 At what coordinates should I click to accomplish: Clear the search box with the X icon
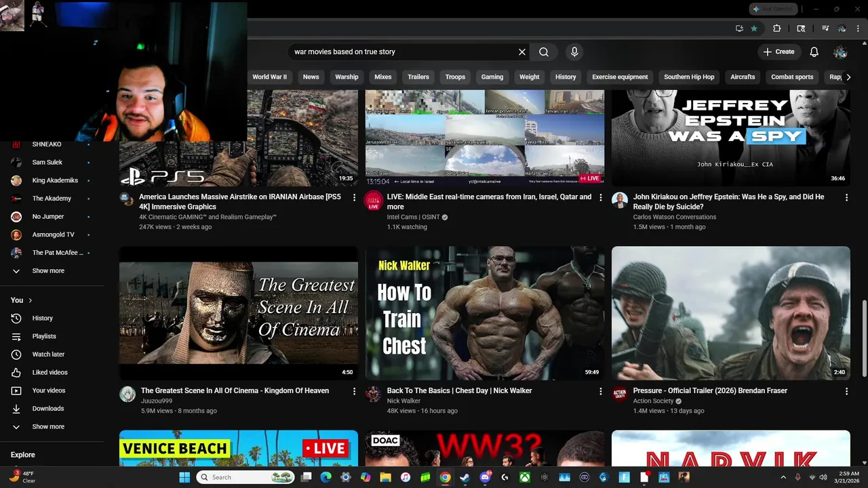pos(522,52)
